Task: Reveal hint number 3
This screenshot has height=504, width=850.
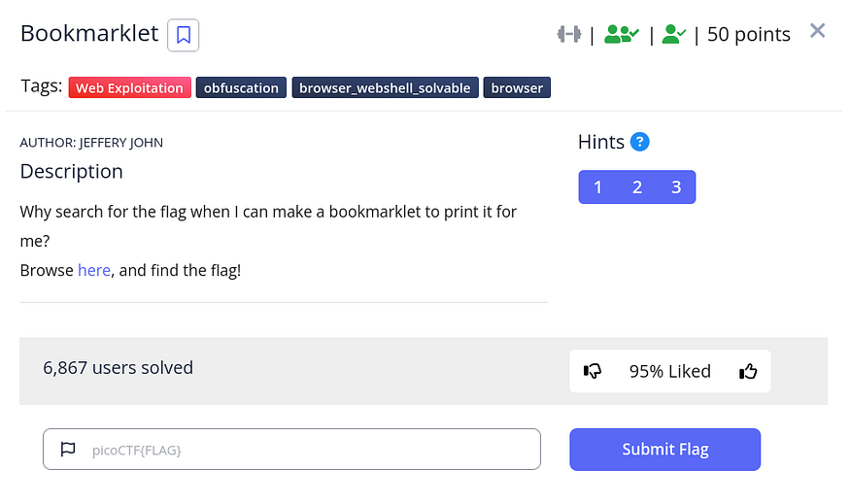Action: (x=676, y=187)
